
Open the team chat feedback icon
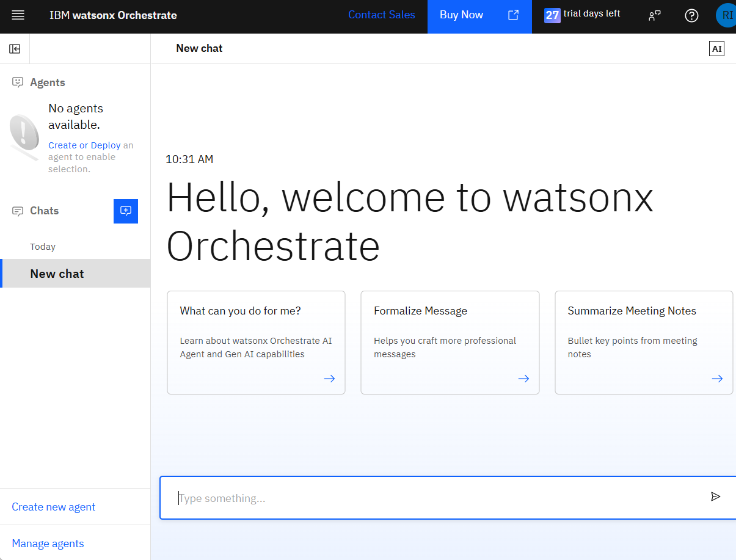coord(655,16)
